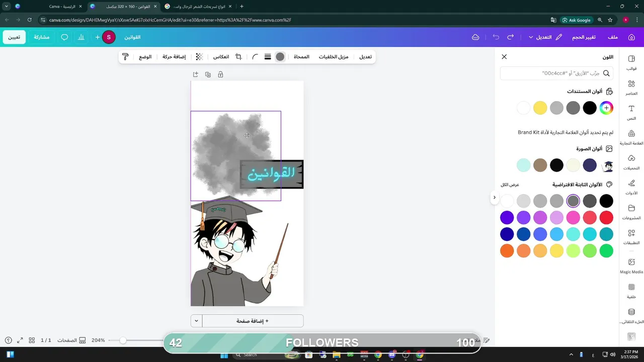Click the plus icon next to S avatar
The height and width of the screenshot is (362, 644).
98,37
